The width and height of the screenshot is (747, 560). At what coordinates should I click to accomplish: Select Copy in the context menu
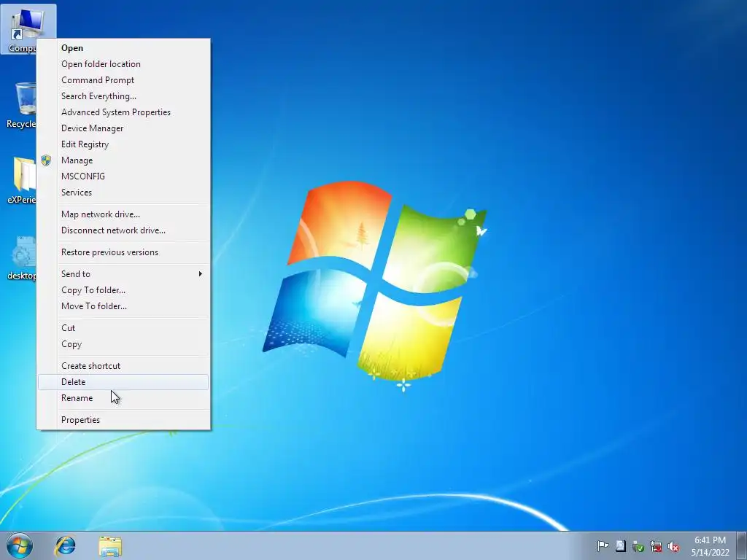[x=123, y=344]
